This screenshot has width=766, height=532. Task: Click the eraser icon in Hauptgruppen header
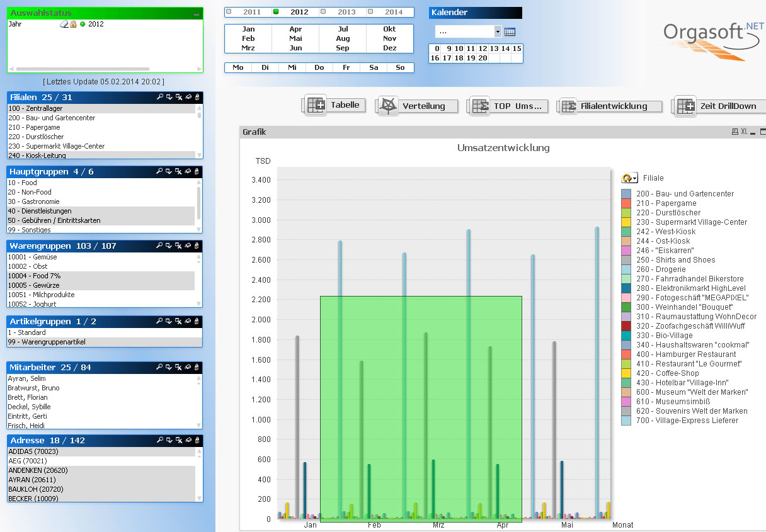pos(188,172)
